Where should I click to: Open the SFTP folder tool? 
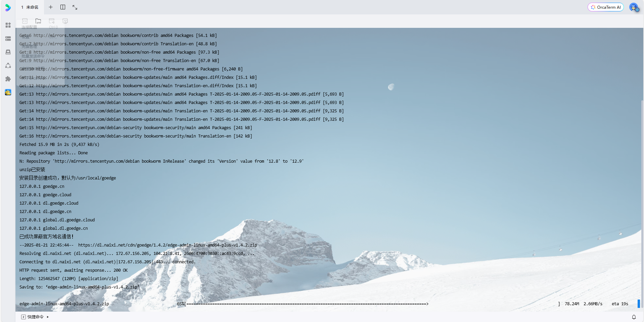tap(38, 21)
